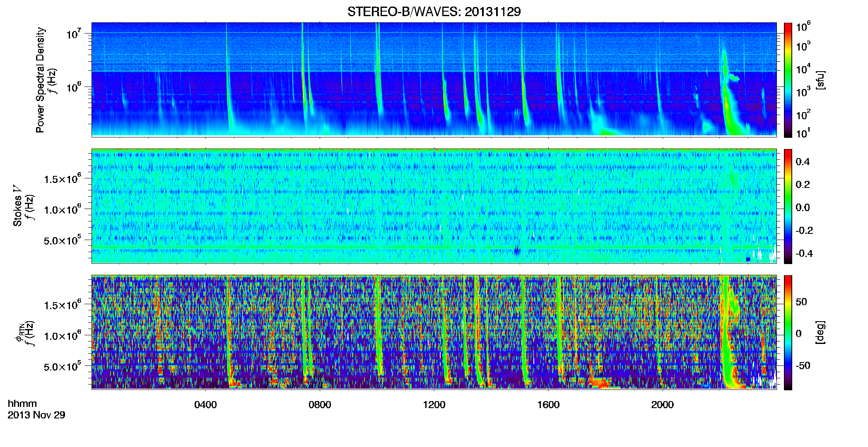Click the 2000 time tick label

tap(663, 405)
